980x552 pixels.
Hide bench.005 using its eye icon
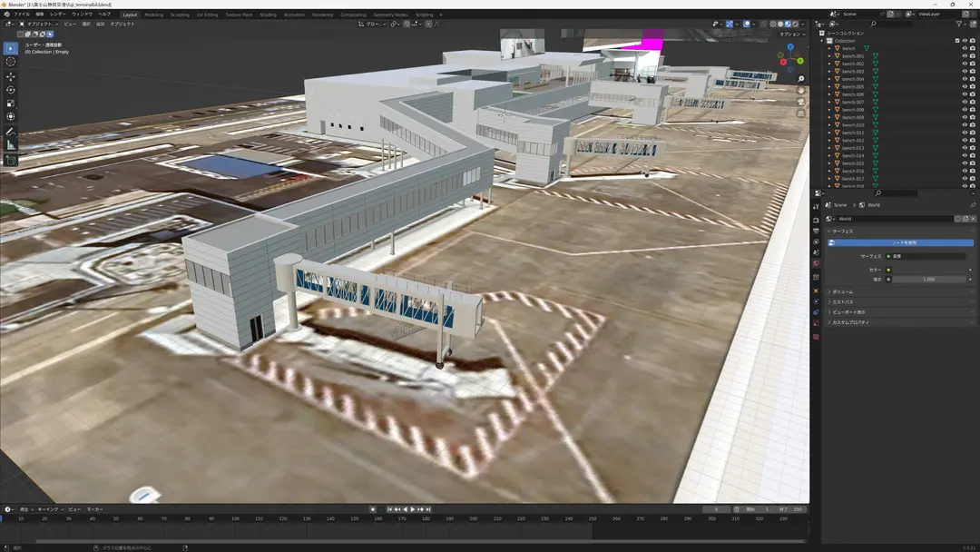[x=965, y=87]
